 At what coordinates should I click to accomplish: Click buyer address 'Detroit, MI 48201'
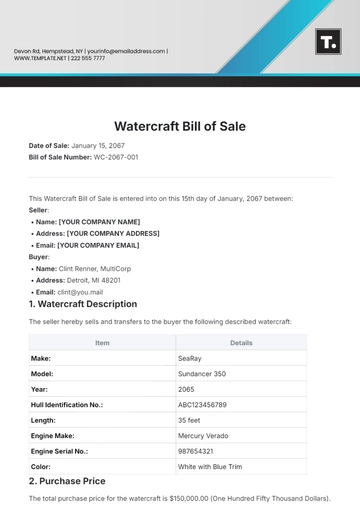[94, 280]
